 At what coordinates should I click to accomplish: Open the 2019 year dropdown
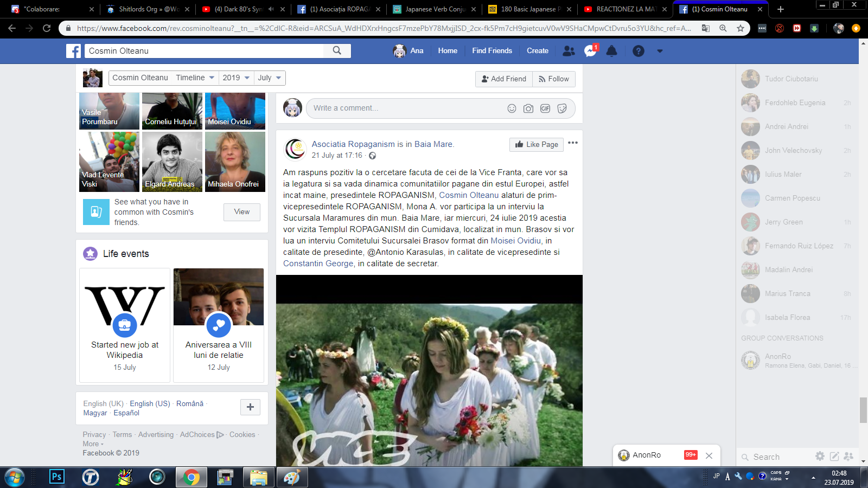tap(236, 78)
